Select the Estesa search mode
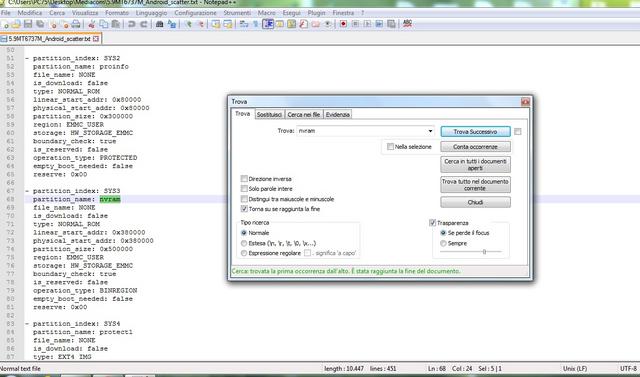 244,243
